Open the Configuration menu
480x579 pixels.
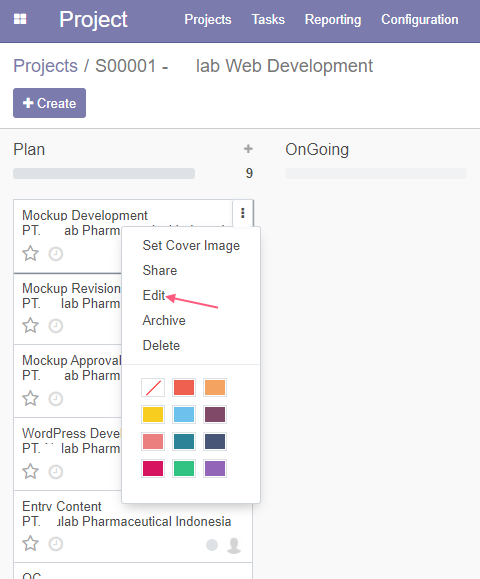coord(420,19)
